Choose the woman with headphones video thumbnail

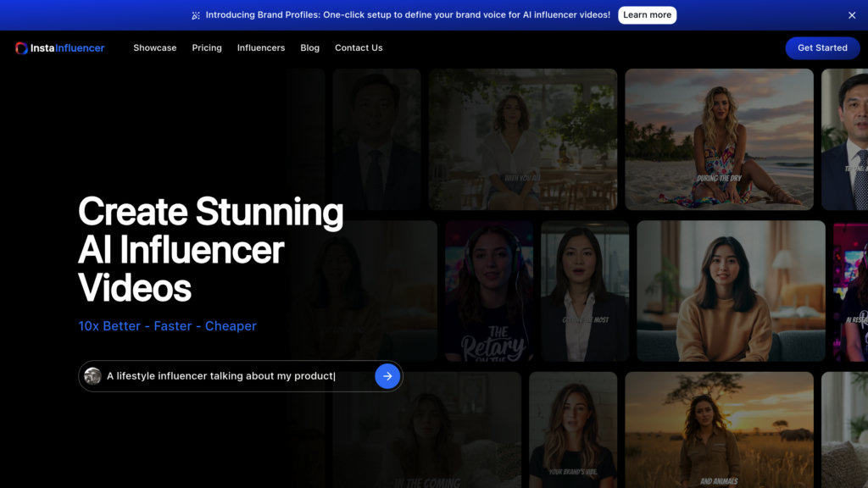[x=488, y=291]
